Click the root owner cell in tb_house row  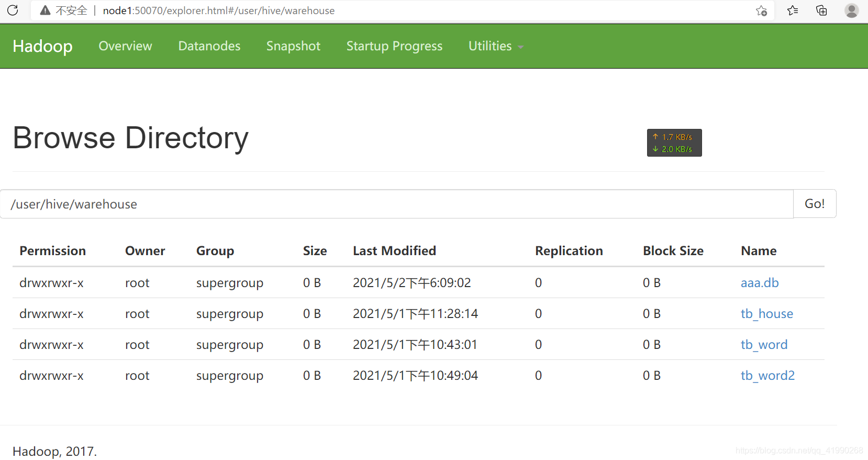pyautogui.click(x=137, y=314)
